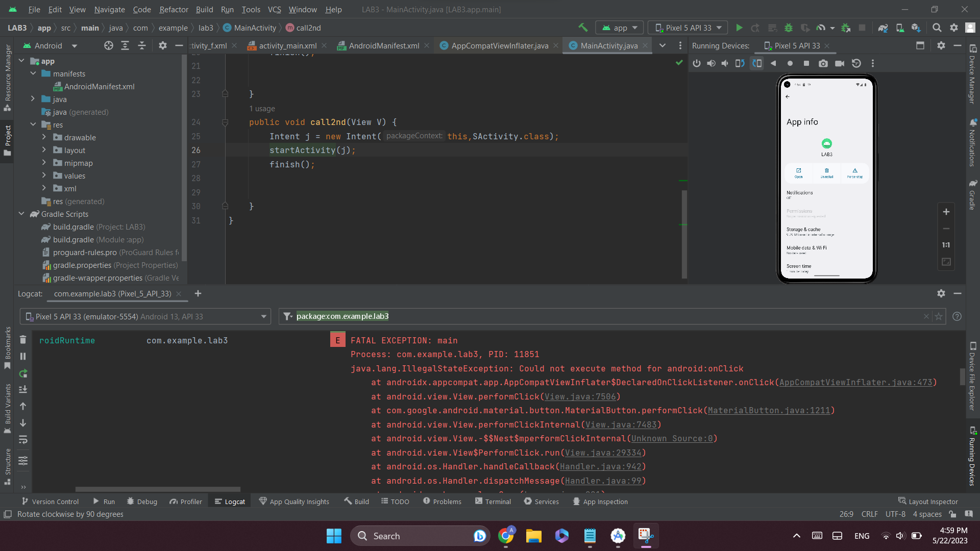Open Logcat device selector dropdown
Screen dimensions: 980x551
click(x=145, y=316)
